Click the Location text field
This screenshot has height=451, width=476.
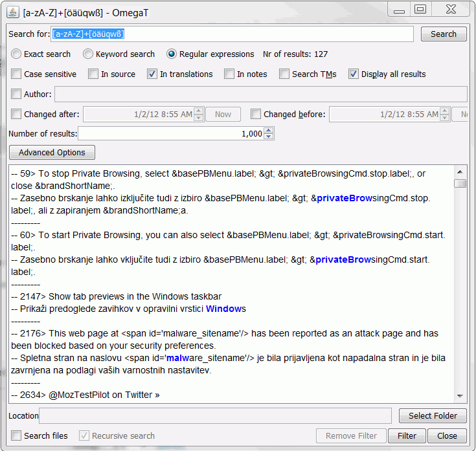click(215, 415)
